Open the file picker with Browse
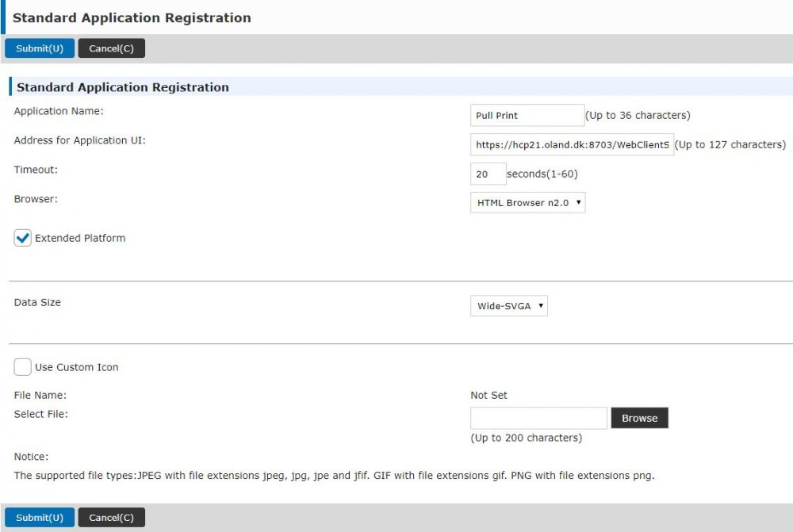Screen dimensions: 793x532 click(x=639, y=418)
